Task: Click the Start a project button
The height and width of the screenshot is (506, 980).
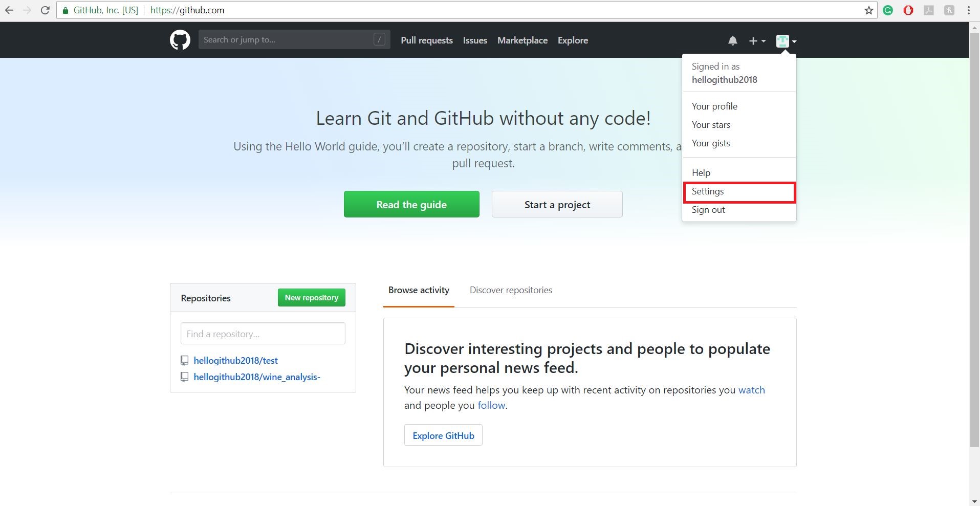Action: point(557,204)
